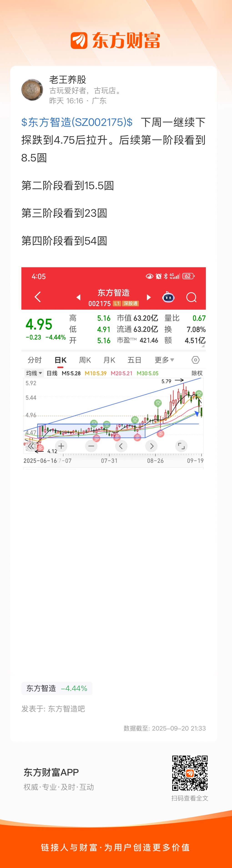The image size is (232, 868).
Task: Click the M10:5.39 moving average value
Action: 96,373
